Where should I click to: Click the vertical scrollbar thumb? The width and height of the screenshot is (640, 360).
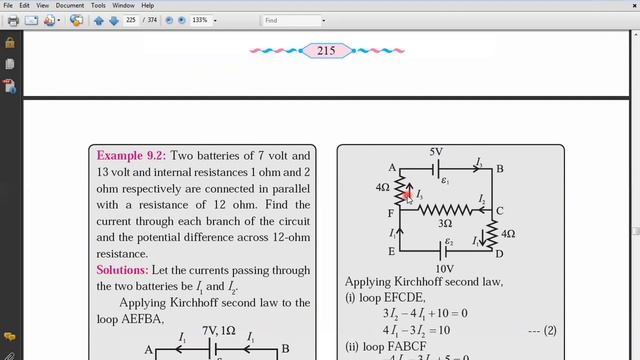(636, 231)
